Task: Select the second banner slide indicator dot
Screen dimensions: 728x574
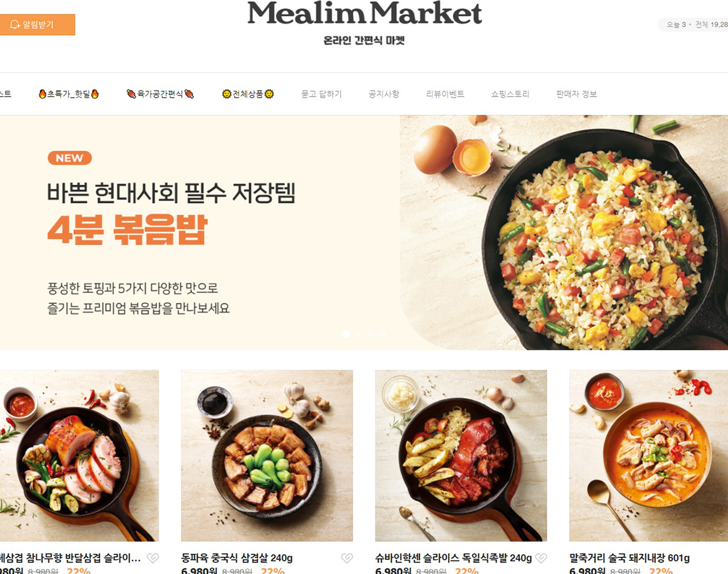Action: (358, 334)
